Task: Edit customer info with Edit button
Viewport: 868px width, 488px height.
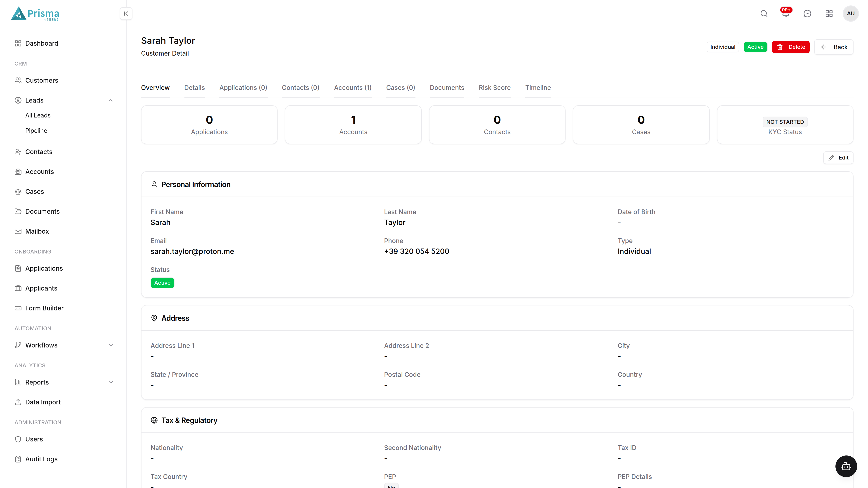Action: click(838, 158)
